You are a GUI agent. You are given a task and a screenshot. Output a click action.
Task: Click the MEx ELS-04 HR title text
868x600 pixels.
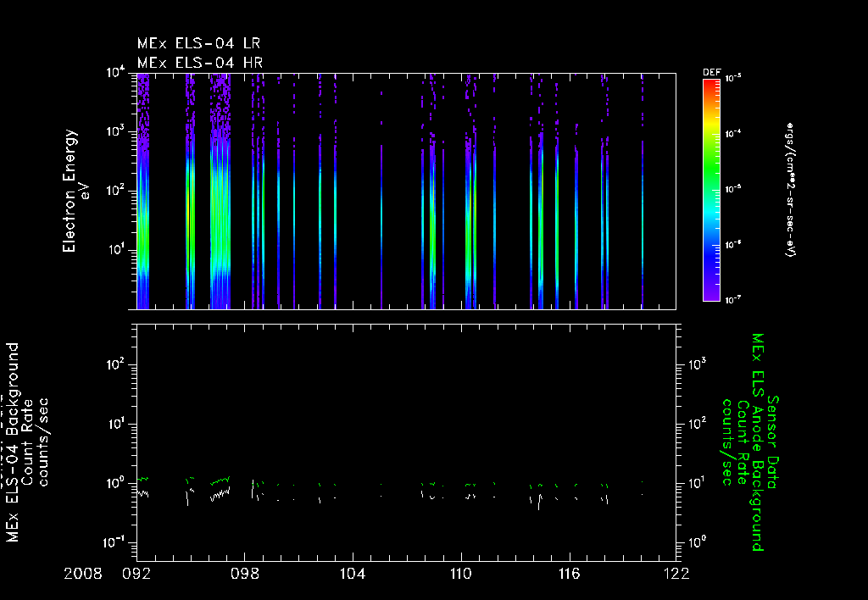tap(200, 63)
